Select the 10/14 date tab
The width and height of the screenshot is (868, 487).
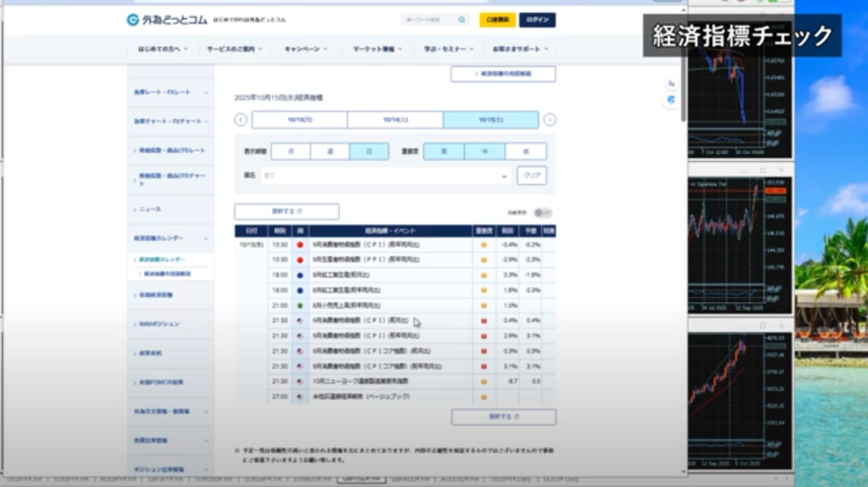(395, 120)
